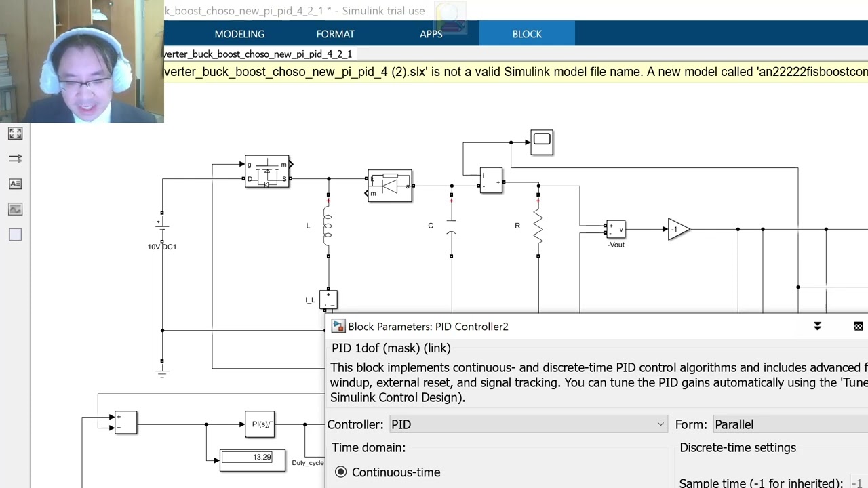Click the double-arrow signal icon in left palette

point(15,159)
